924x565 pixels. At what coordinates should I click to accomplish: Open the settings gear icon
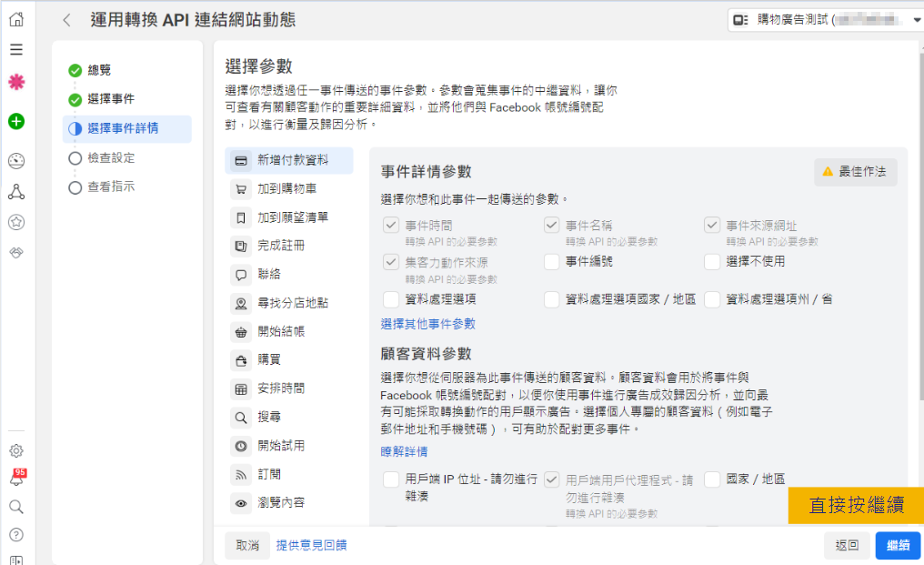pos(16,450)
